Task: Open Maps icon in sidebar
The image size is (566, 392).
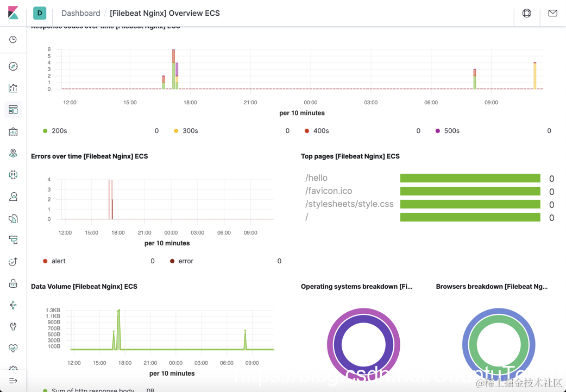Action: pos(13,153)
